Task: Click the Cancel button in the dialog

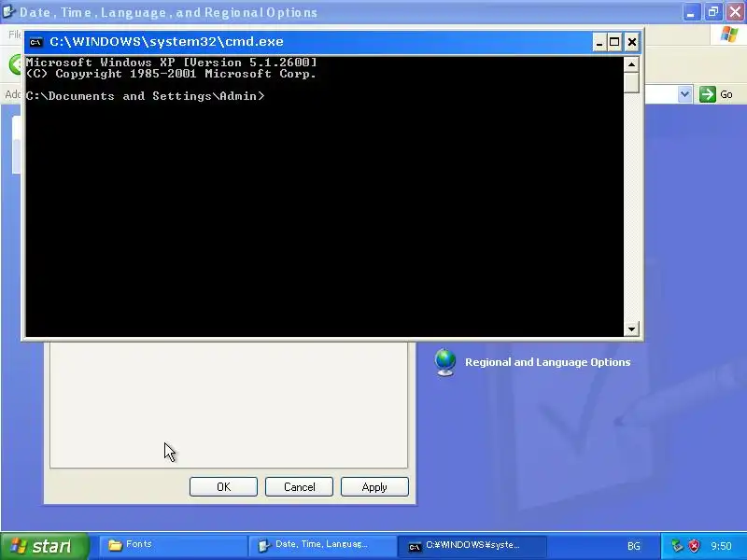Action: pos(299,486)
